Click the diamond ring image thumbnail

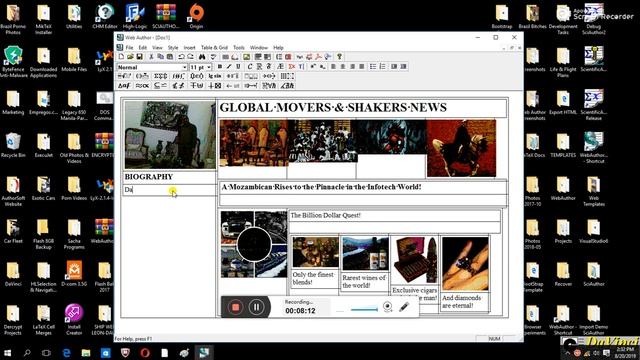pos(465,264)
